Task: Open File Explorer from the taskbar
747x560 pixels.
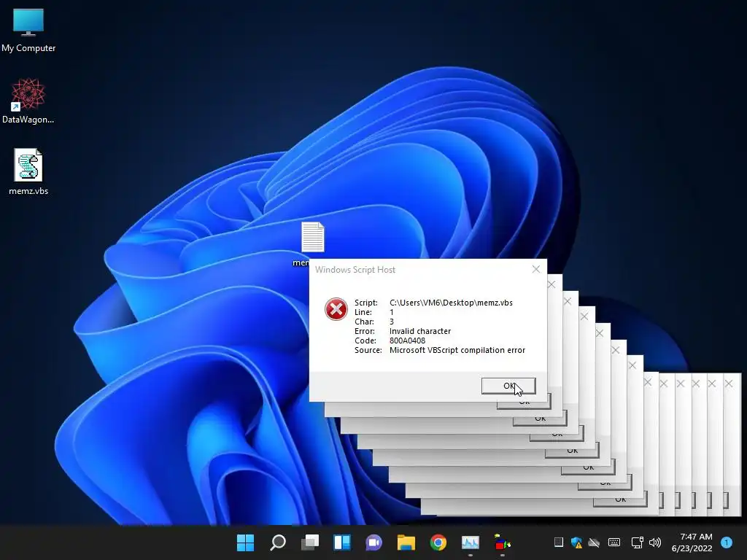Action: tap(406, 542)
